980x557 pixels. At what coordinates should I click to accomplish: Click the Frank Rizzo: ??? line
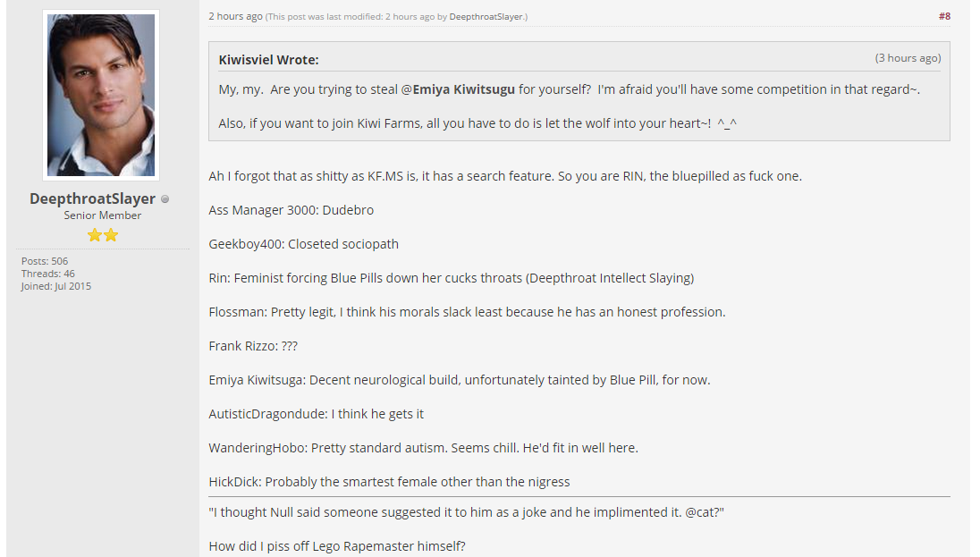click(x=253, y=346)
